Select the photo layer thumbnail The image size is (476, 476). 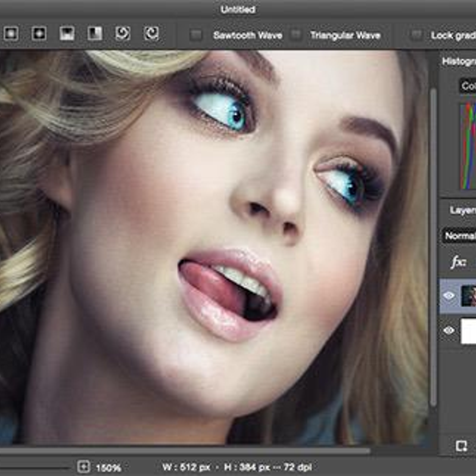pyautogui.click(x=469, y=296)
